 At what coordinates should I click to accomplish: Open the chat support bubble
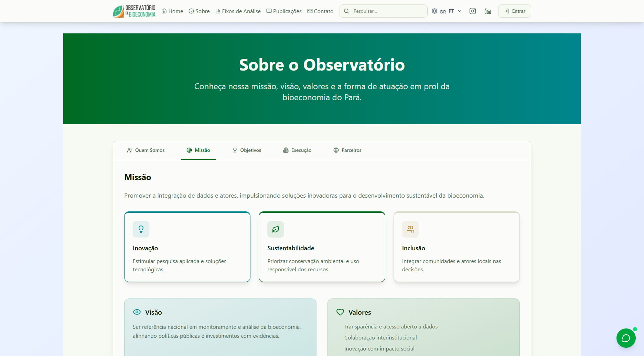pos(626,338)
